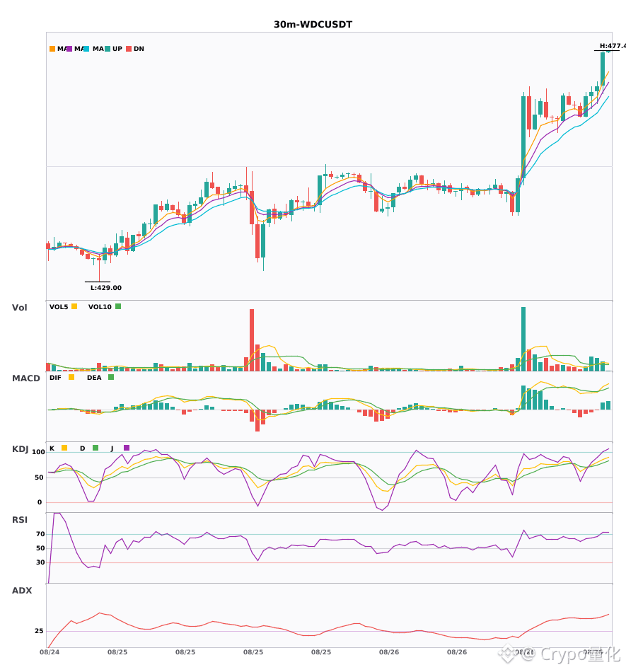Image resolution: width=626 pixels, height=672 pixels.
Task: Click the 08/24 date axis label
Action: pyautogui.click(x=50, y=652)
